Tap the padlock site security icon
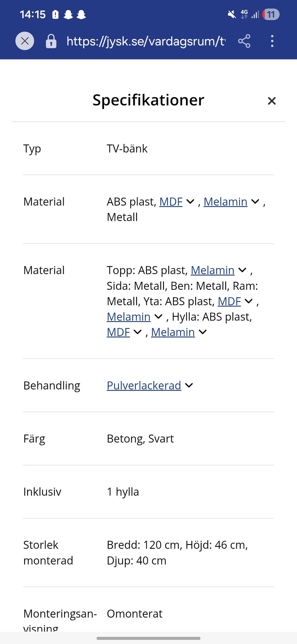The width and height of the screenshot is (297, 644). coord(51,41)
